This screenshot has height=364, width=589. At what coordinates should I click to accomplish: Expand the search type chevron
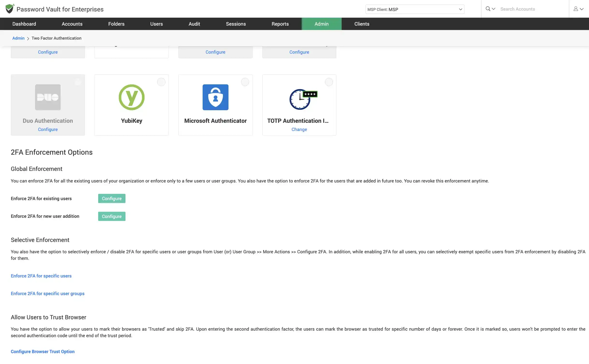(494, 9)
